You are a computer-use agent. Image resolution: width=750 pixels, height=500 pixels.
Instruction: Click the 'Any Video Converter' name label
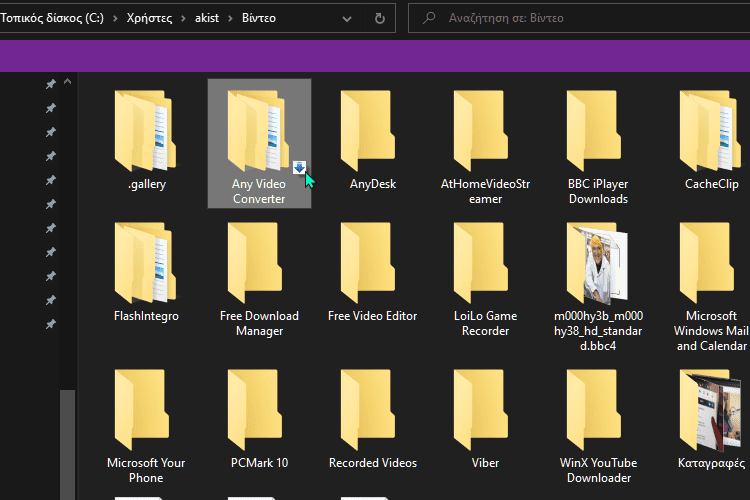click(x=259, y=191)
